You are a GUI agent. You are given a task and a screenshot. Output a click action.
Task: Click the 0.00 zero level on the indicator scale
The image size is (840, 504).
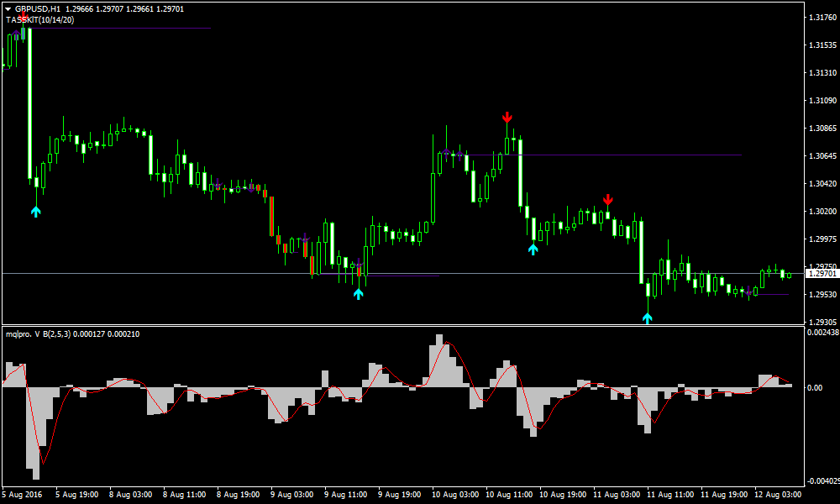815,388
